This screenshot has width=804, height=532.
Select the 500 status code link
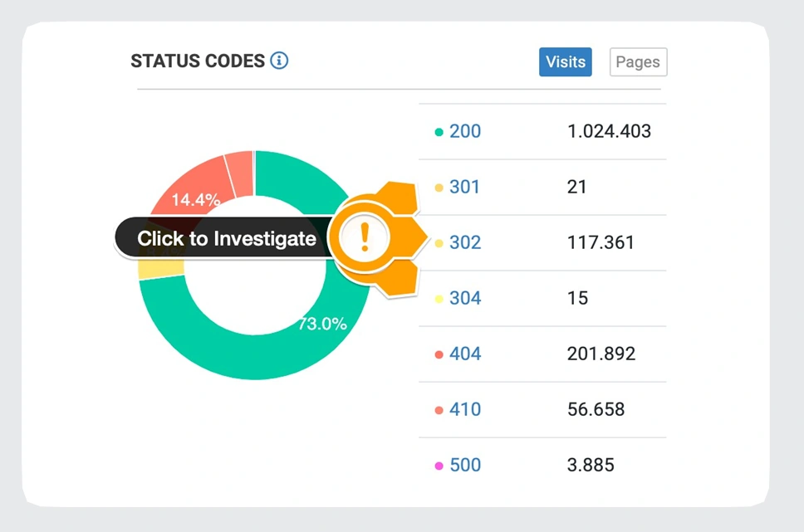(464, 465)
